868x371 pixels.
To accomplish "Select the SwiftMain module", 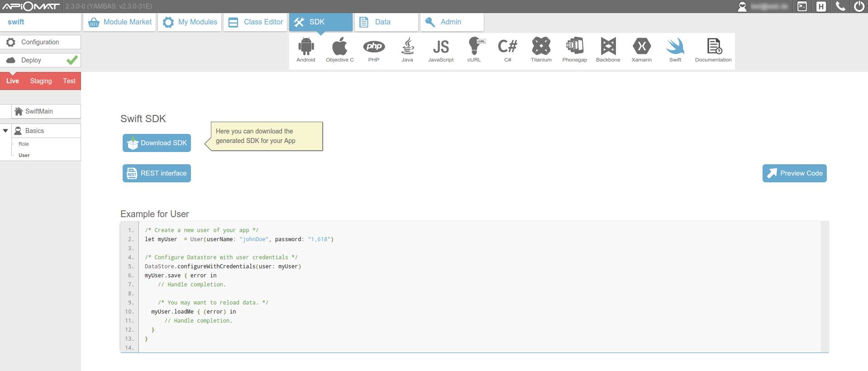I will click(x=46, y=111).
